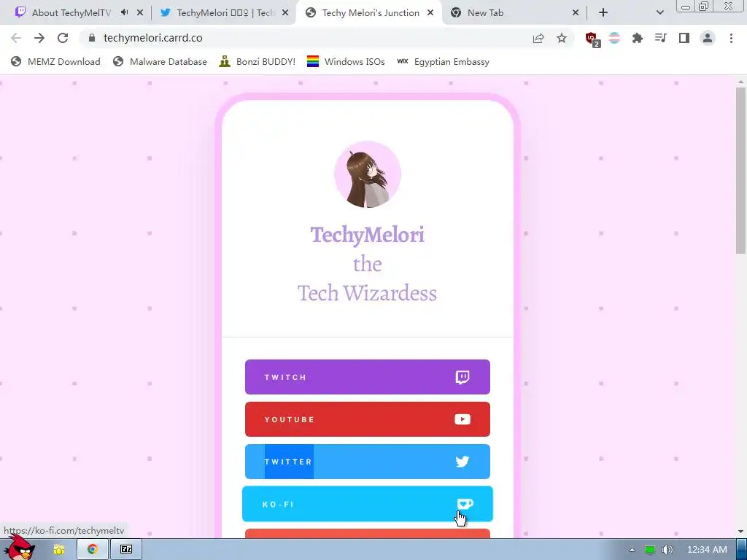The width and height of the screenshot is (747, 560).
Task: Open the volume speaker tray icon
Action: click(x=667, y=550)
